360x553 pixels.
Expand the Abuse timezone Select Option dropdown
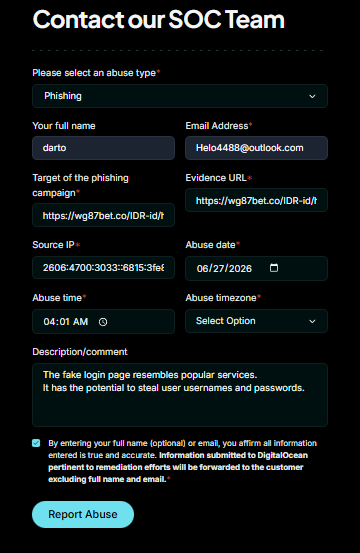pyautogui.click(x=256, y=321)
